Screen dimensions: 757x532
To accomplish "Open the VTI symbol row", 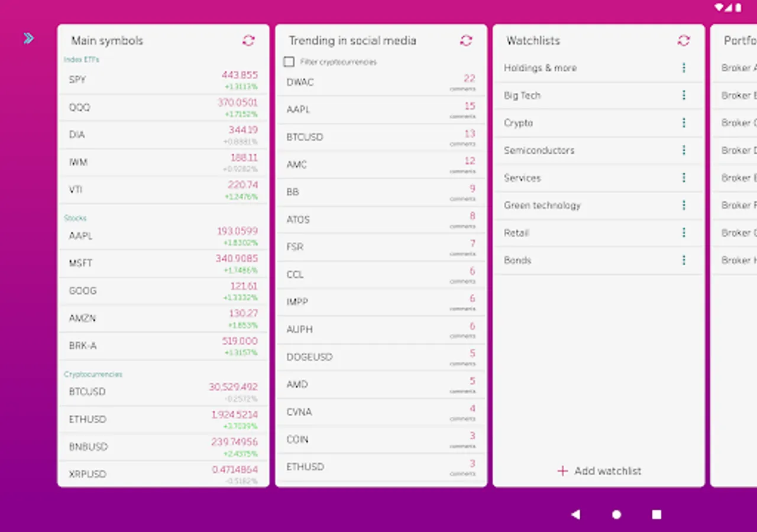I will 163,190.
